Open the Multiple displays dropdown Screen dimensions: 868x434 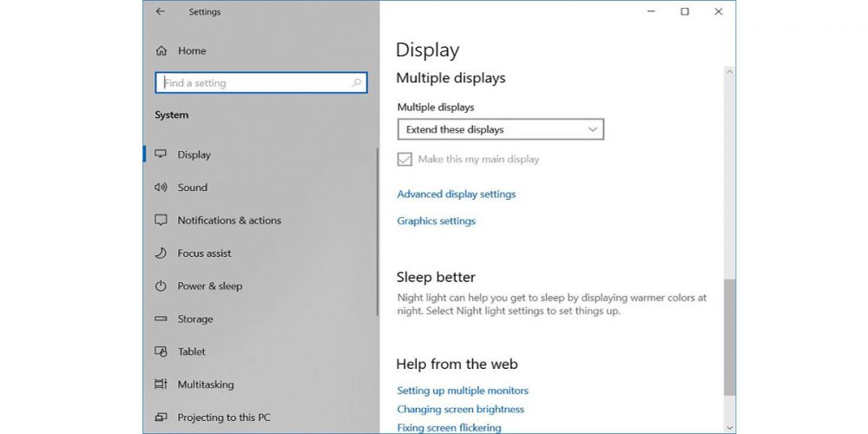pos(500,129)
